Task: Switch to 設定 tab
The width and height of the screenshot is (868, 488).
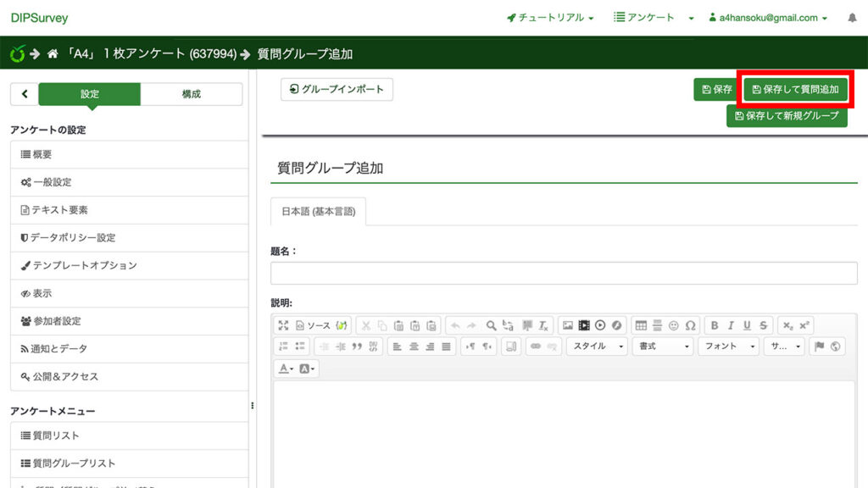Action: (x=90, y=94)
